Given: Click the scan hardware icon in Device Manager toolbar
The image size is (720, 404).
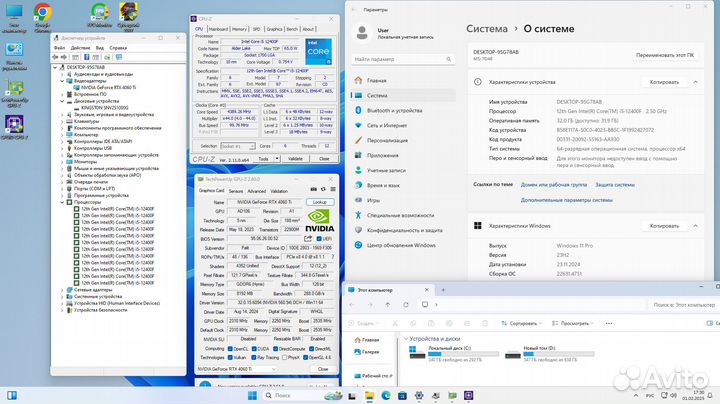Looking at the screenshot, I should [107, 57].
